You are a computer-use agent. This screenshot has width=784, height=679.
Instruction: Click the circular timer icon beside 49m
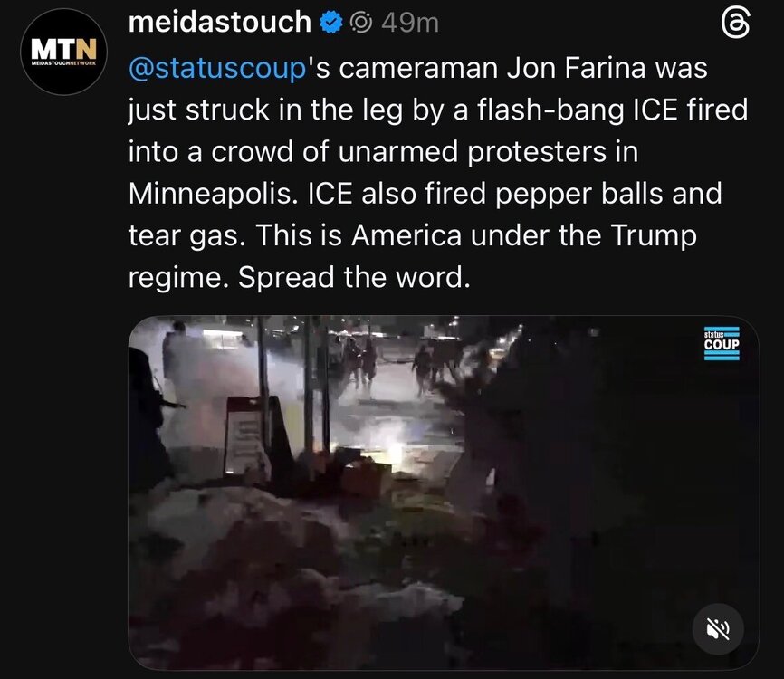tap(360, 23)
